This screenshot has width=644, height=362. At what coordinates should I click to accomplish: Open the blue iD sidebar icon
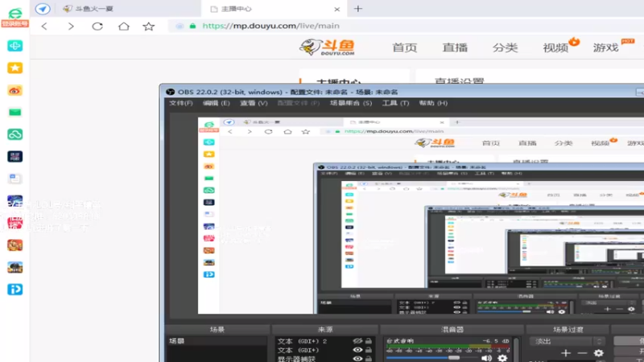tap(14, 290)
